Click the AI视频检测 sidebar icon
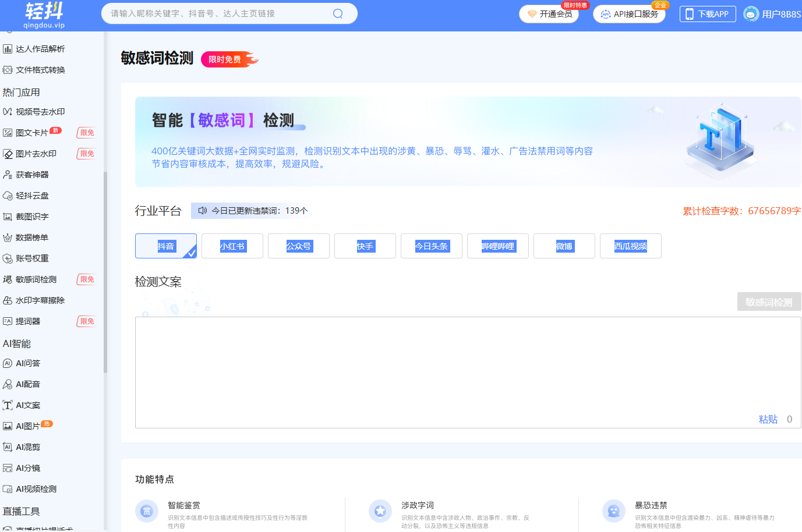 tap(8, 489)
